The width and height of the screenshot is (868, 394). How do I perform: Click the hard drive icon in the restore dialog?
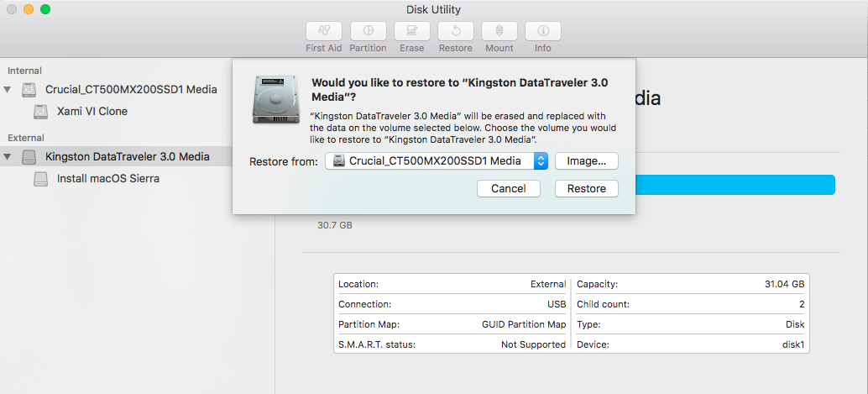pos(275,99)
